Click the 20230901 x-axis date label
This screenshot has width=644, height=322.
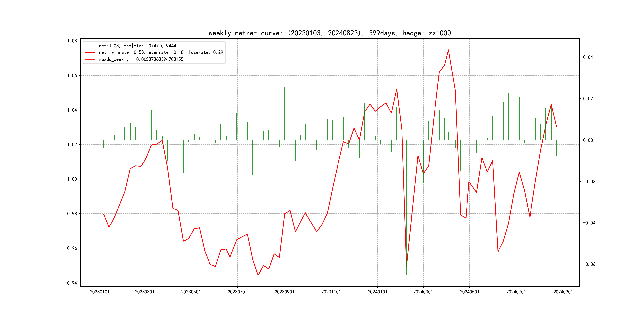tap(284, 292)
